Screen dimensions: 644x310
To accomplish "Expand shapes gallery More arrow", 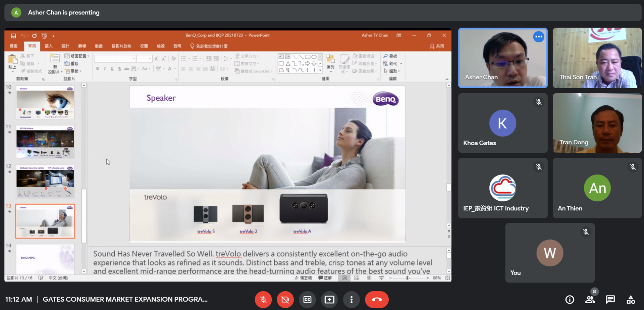I will (320, 70).
